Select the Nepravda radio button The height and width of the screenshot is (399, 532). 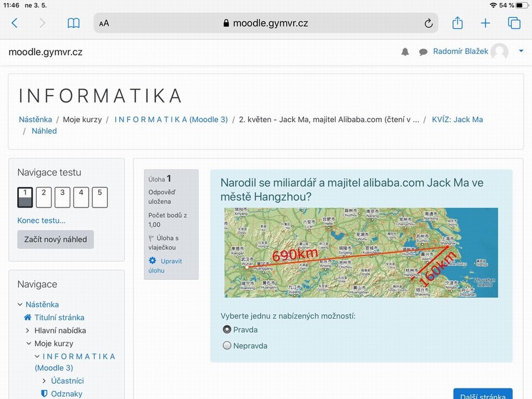[226, 345]
